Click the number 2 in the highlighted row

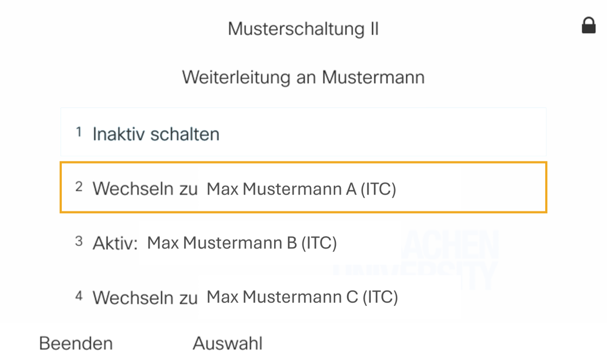(78, 187)
